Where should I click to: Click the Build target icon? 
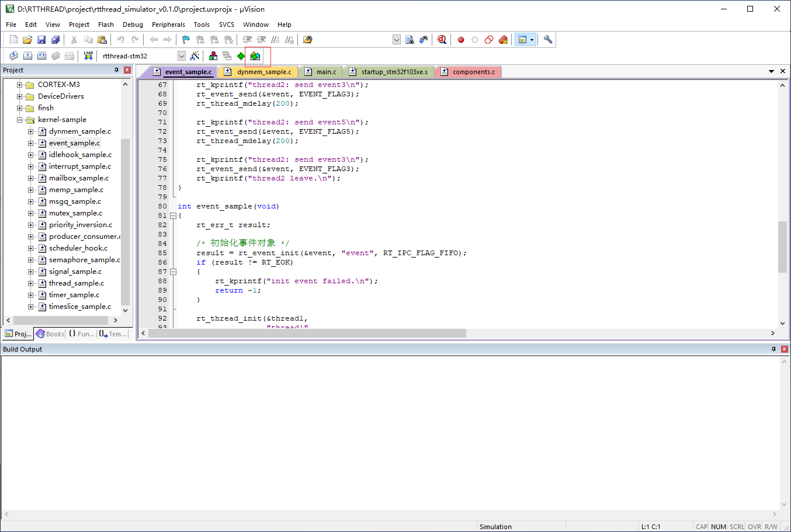pos(27,56)
